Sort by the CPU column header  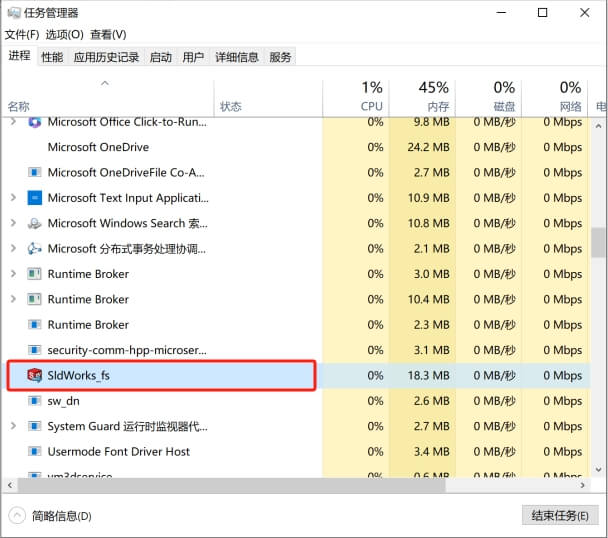(356, 98)
